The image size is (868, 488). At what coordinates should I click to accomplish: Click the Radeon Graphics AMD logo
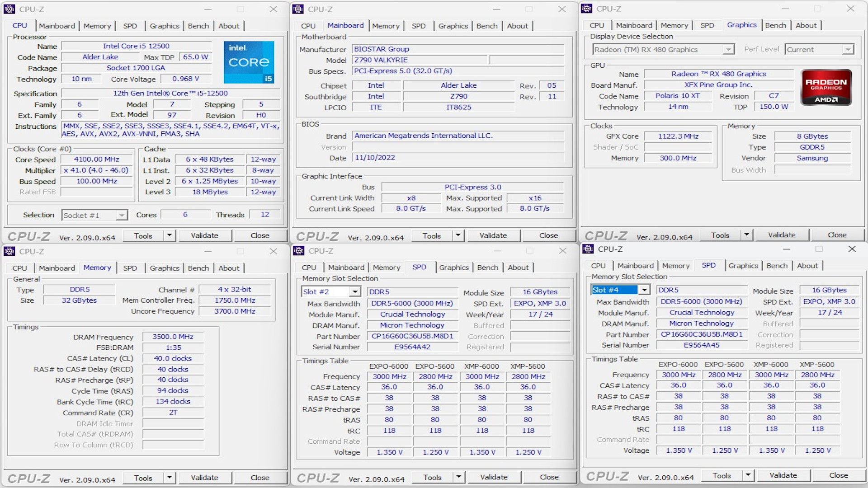click(826, 87)
